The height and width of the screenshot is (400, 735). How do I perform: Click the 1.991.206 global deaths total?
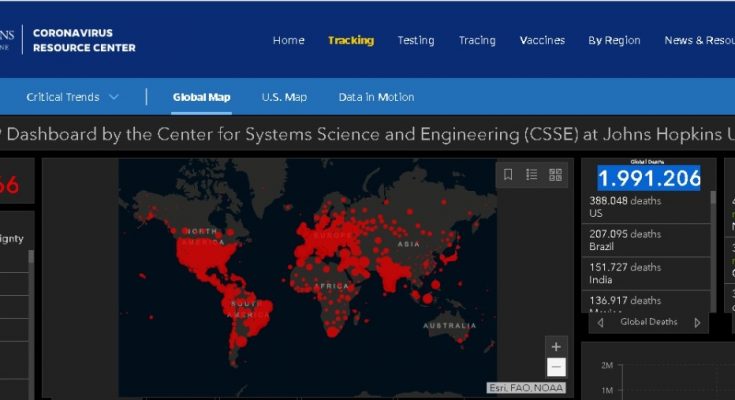tap(649, 178)
